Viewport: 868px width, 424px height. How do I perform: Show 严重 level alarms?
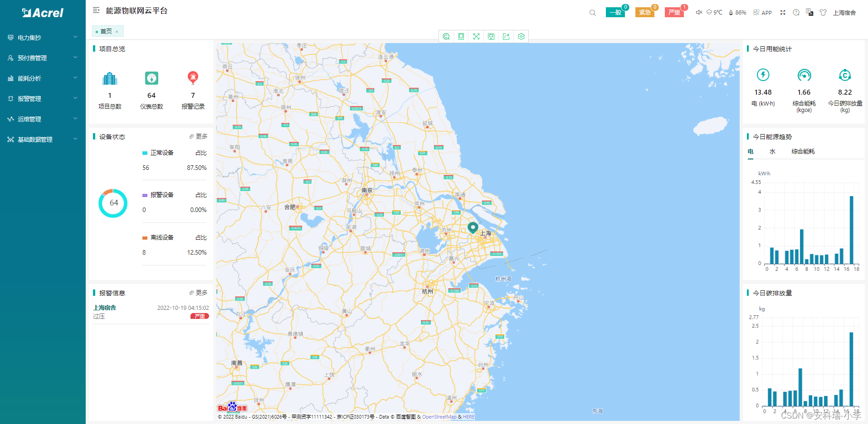(674, 12)
